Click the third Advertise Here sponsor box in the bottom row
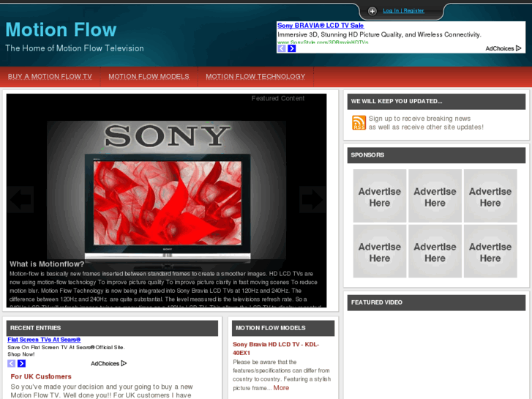Image resolution: width=532 pixels, height=399 pixels. coord(490,251)
